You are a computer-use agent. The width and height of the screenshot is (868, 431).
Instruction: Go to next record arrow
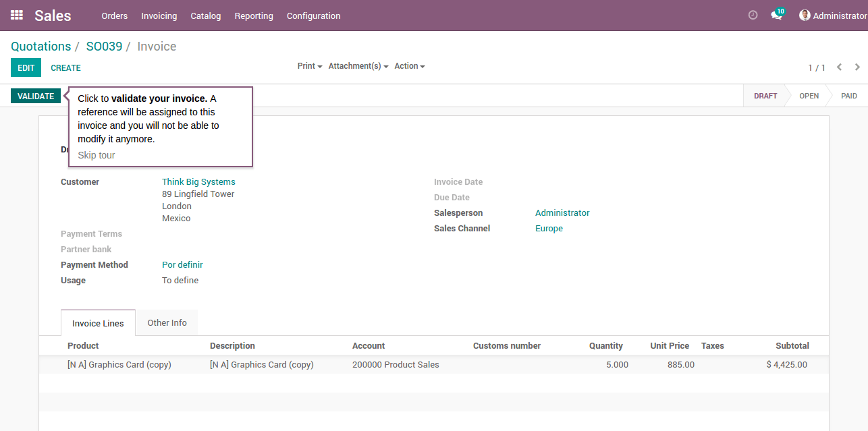tap(857, 67)
